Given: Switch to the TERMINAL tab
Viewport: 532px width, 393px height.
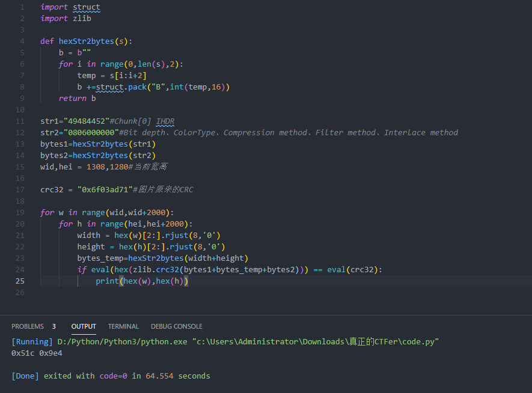Looking at the screenshot, I should (x=123, y=326).
